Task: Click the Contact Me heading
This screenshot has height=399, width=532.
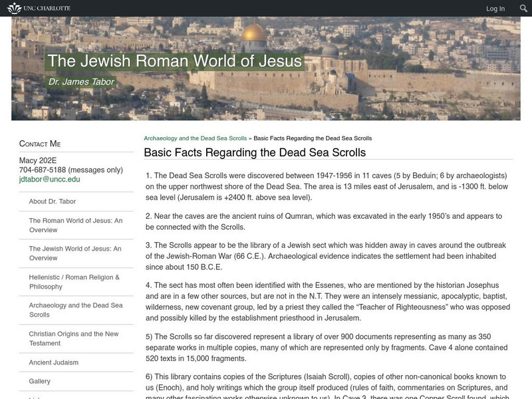Action: coord(40,143)
